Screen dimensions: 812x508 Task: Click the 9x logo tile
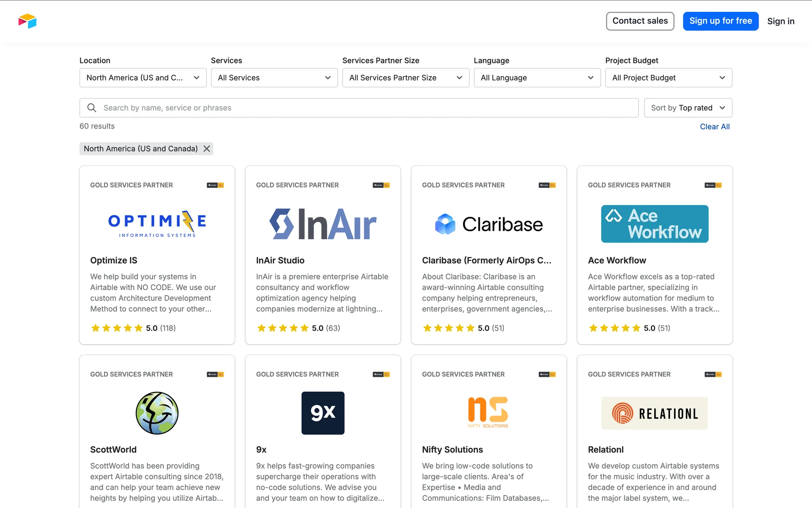click(323, 413)
